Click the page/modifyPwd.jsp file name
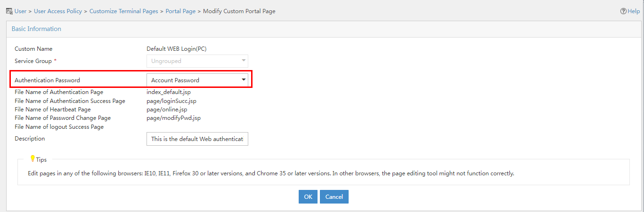Image resolution: width=644 pixels, height=212 pixels. click(x=173, y=118)
